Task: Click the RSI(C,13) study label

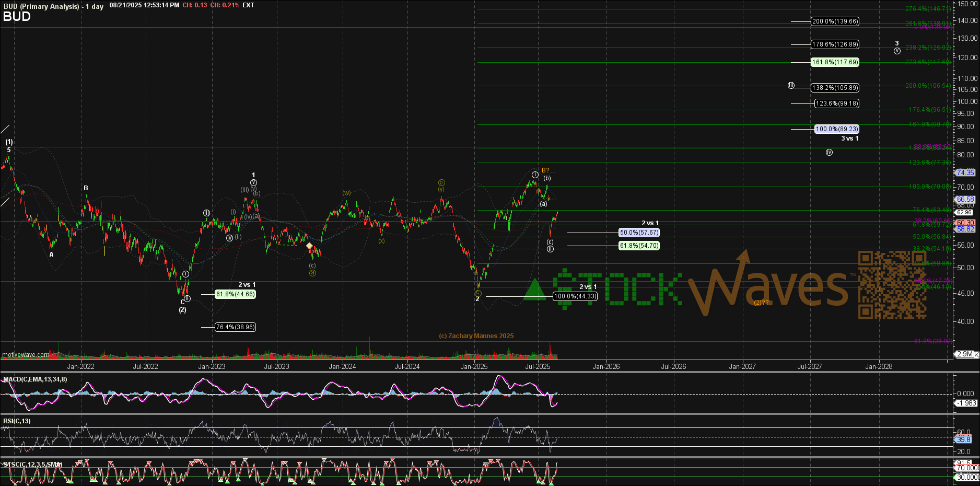Action: coord(17,421)
